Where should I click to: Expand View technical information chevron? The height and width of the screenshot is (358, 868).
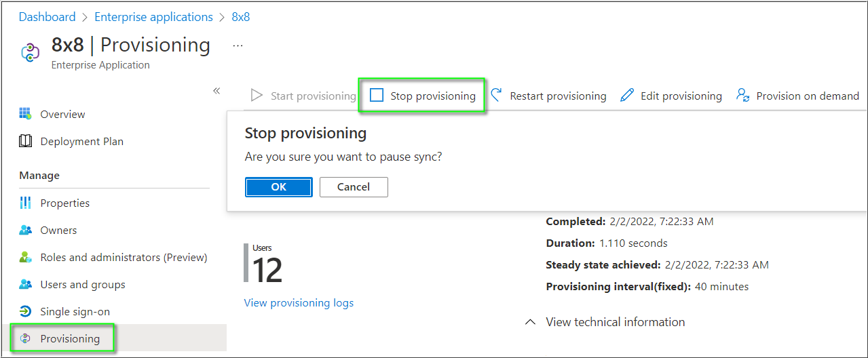[x=531, y=322]
